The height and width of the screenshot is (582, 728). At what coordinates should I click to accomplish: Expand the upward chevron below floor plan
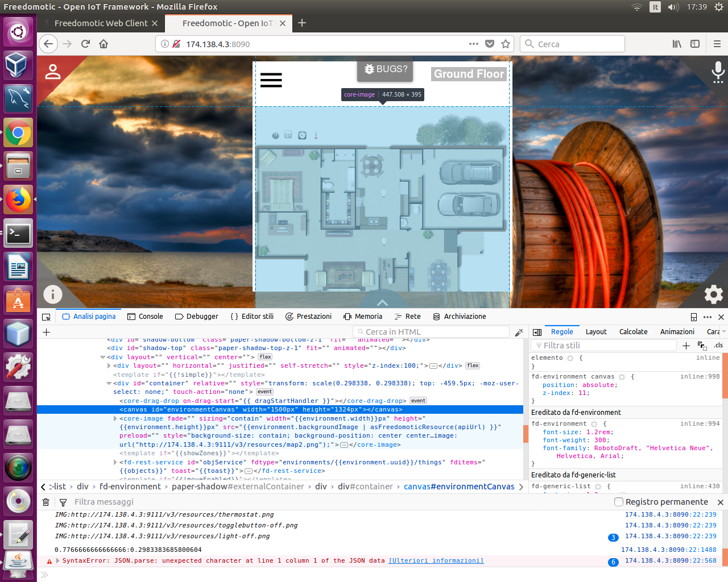pyautogui.click(x=382, y=302)
